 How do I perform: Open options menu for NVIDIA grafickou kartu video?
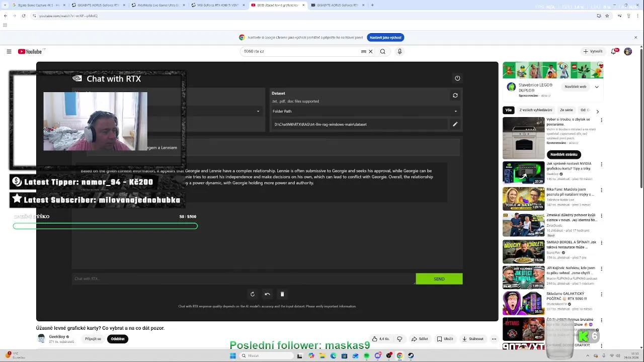(x=601, y=163)
